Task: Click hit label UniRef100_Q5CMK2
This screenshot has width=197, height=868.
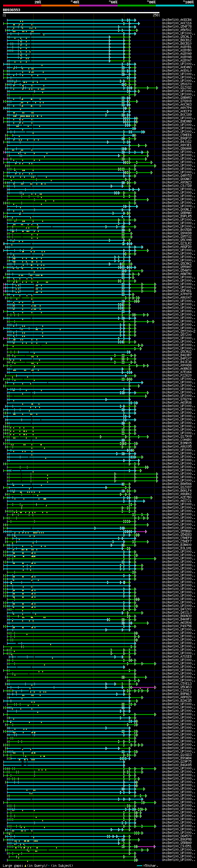Action: coord(177,264)
